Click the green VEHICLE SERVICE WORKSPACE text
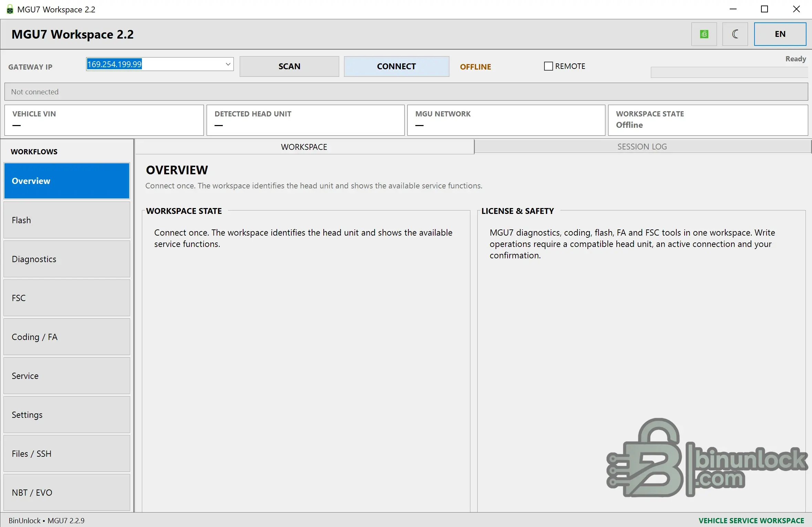 [751, 520]
